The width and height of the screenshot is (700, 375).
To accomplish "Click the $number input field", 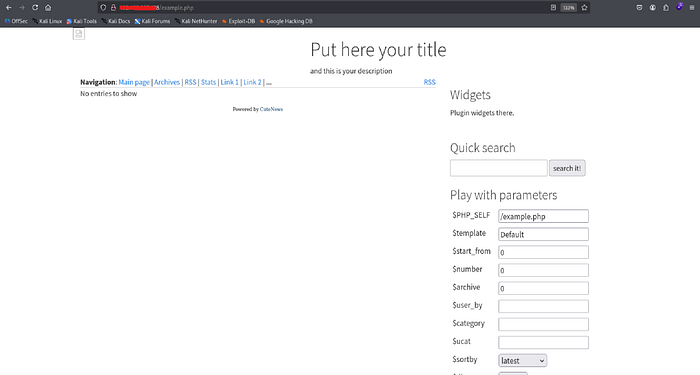I will (x=543, y=270).
